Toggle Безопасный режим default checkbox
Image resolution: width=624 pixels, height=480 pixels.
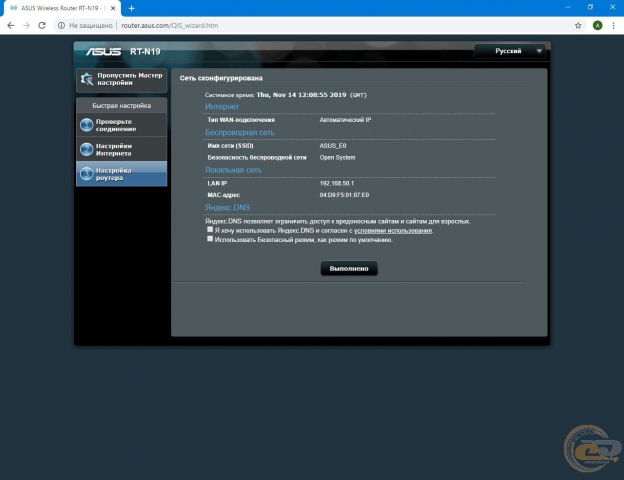[x=210, y=239]
